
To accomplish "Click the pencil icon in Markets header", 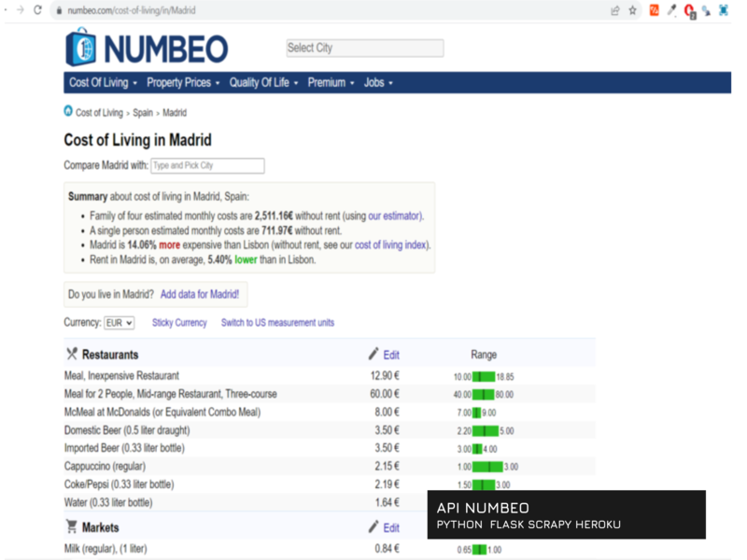I will (x=373, y=526).
